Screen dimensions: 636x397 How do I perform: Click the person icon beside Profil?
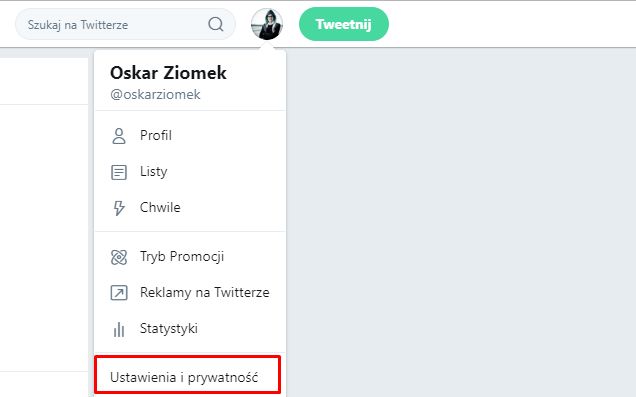coord(119,136)
